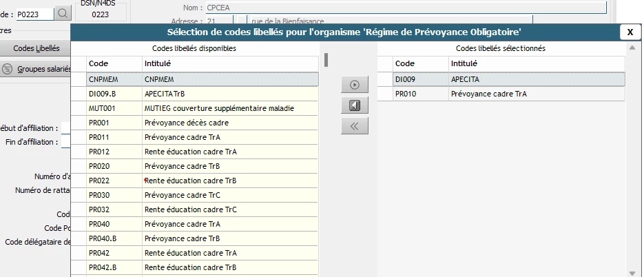Click the DSN/N4DS 0223 box
The height and width of the screenshot is (277, 644).
(100, 13)
